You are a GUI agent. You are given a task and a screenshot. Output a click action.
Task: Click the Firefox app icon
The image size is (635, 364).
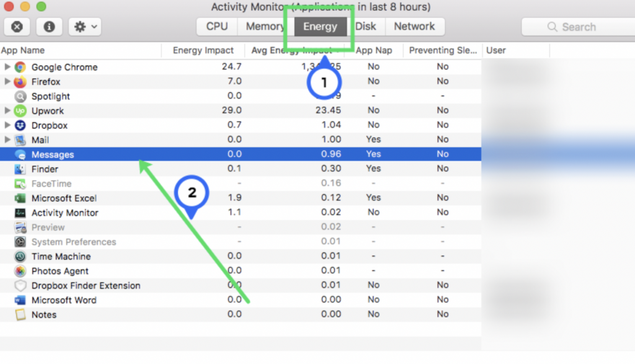pos(20,82)
